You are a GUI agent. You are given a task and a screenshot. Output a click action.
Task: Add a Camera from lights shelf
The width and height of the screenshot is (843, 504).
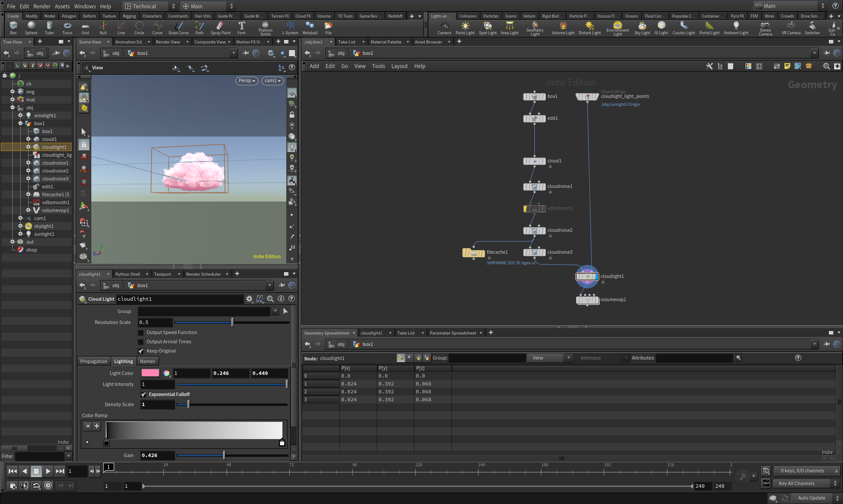click(444, 28)
